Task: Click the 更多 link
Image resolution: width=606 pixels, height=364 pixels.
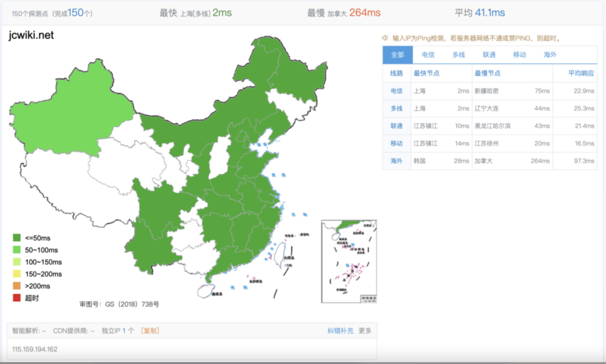Action: click(365, 331)
